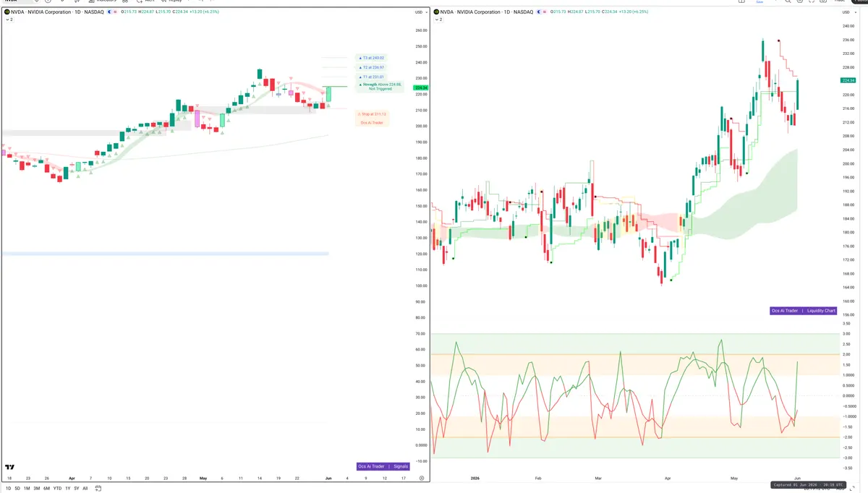868x493 pixels.
Task: Click the Feb label on right time axis
Action: (537, 478)
